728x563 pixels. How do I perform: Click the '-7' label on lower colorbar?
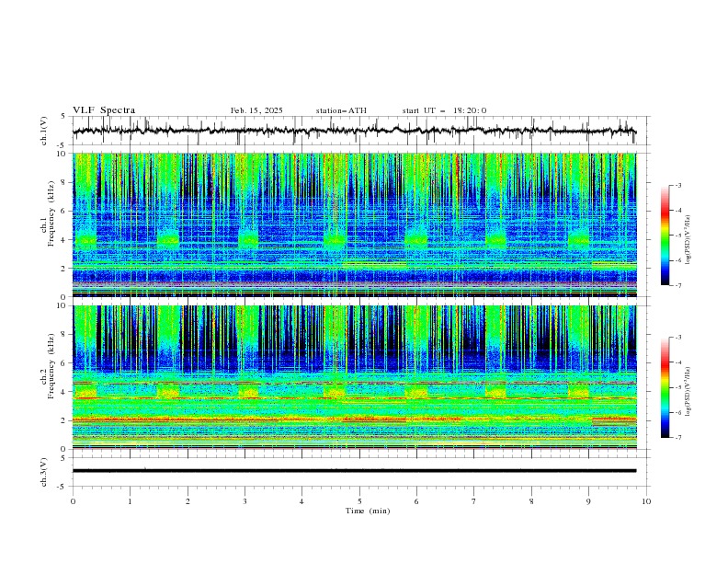(x=677, y=438)
